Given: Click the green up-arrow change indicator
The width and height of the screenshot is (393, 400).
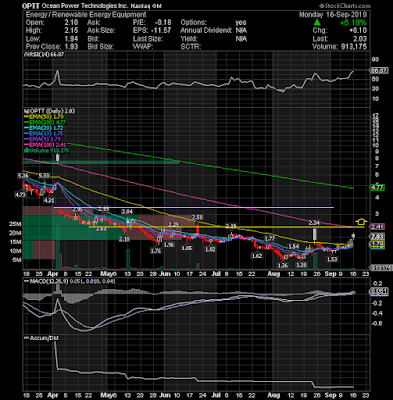Looking at the screenshot, I should point(317,23).
